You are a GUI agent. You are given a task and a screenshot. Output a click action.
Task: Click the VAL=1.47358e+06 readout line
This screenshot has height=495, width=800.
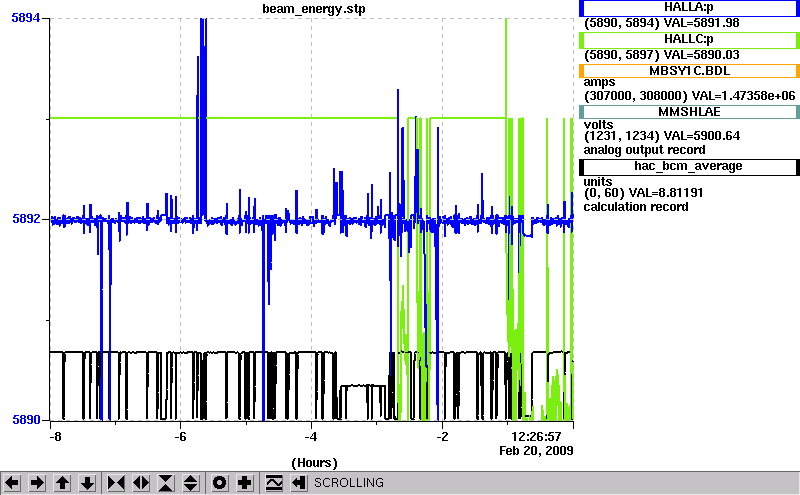click(x=689, y=95)
